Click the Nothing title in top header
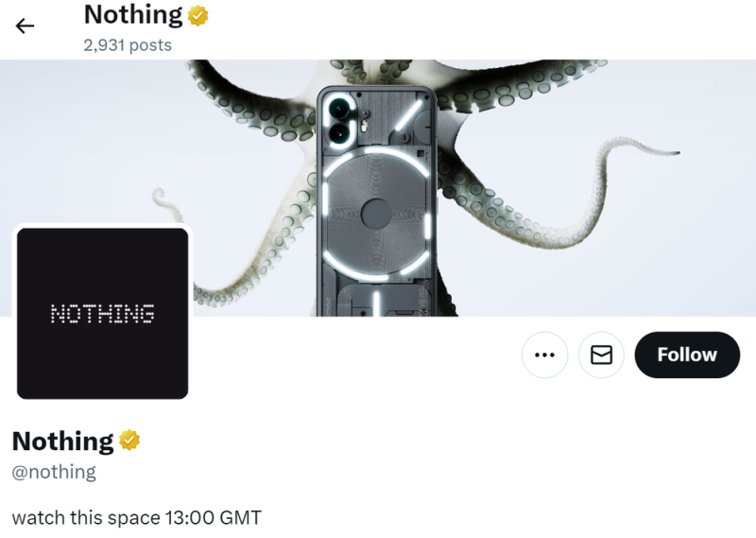The image size is (756, 538). click(133, 14)
